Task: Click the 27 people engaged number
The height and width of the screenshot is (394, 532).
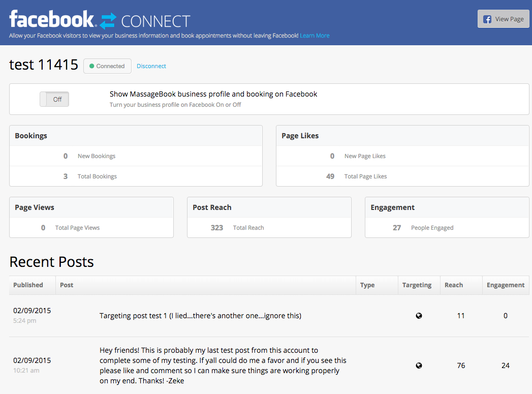Action: pos(397,228)
